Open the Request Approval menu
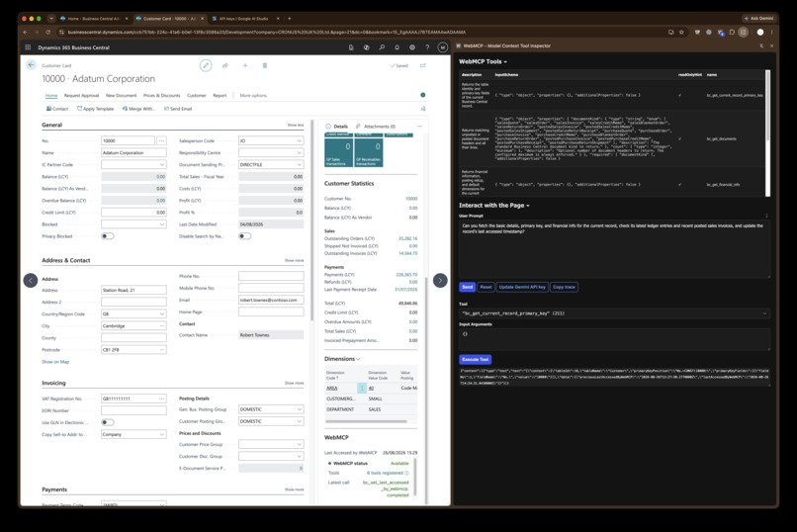797x532 pixels. (81, 96)
